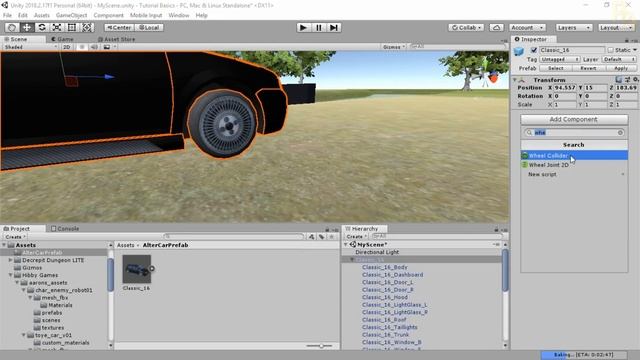Screen dimensions: 640x360
Task: Select the Classic_16 prefab thumbnail
Action: [137, 269]
